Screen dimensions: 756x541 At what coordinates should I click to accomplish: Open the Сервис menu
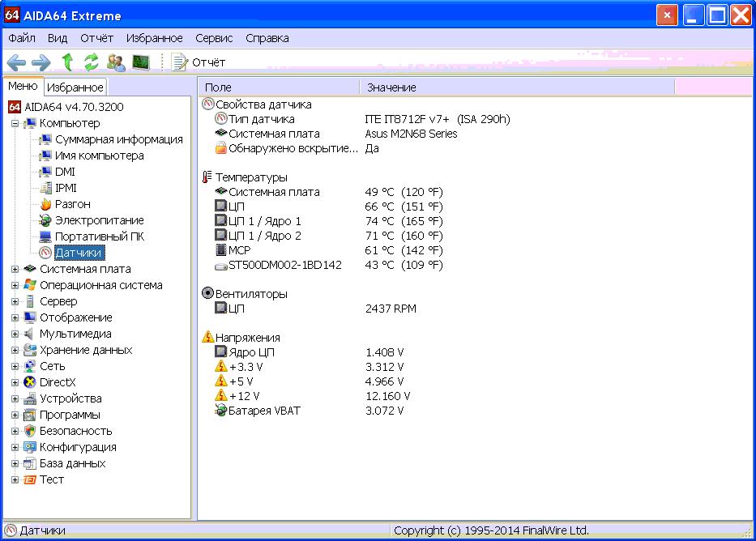214,38
